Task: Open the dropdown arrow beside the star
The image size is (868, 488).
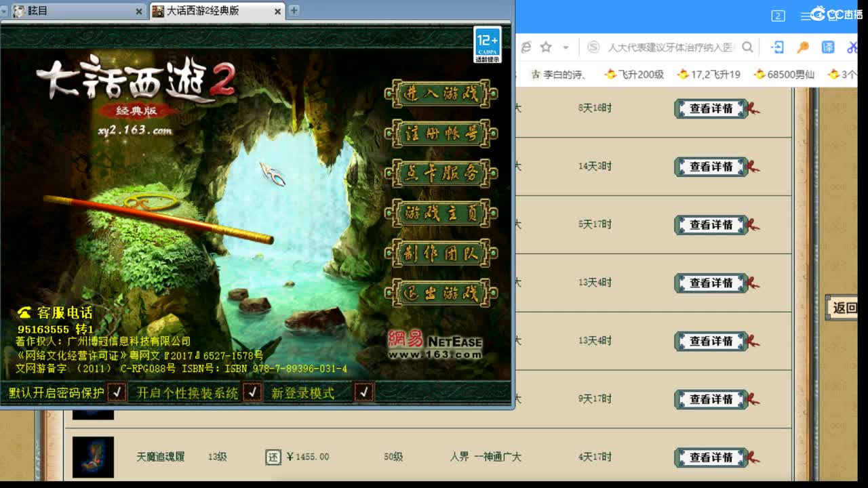Action: click(x=566, y=47)
